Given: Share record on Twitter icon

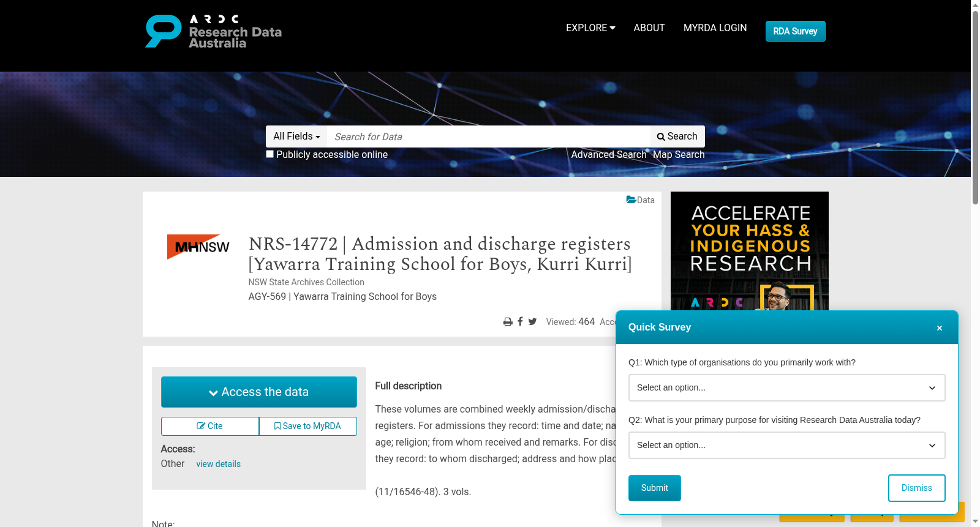Looking at the screenshot, I should 532,321.
